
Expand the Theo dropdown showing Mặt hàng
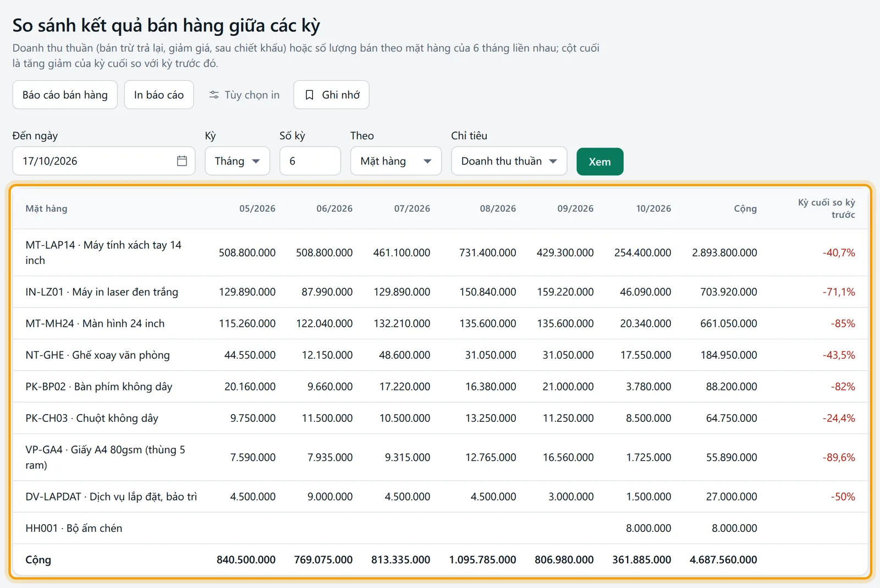tap(396, 161)
